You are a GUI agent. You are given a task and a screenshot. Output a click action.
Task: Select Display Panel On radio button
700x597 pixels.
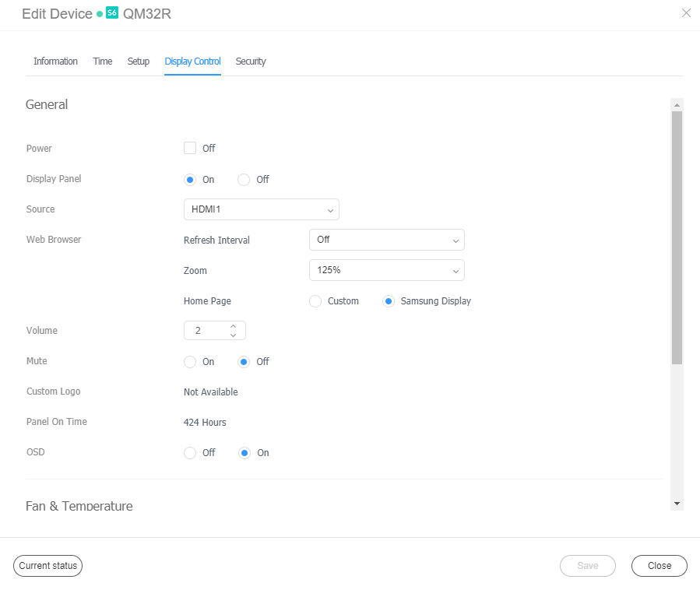coord(190,180)
